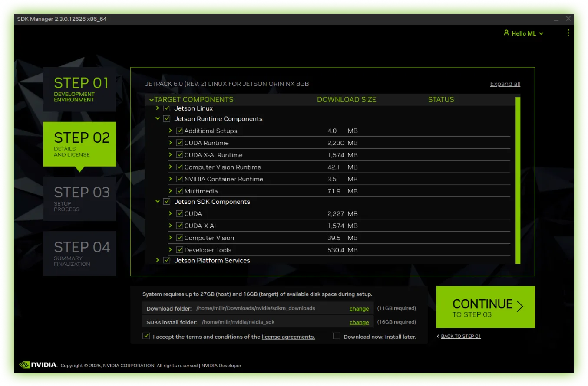This screenshot has width=588, height=386.
Task: Uncheck the license agreements acceptance checkbox
Action: click(x=146, y=336)
